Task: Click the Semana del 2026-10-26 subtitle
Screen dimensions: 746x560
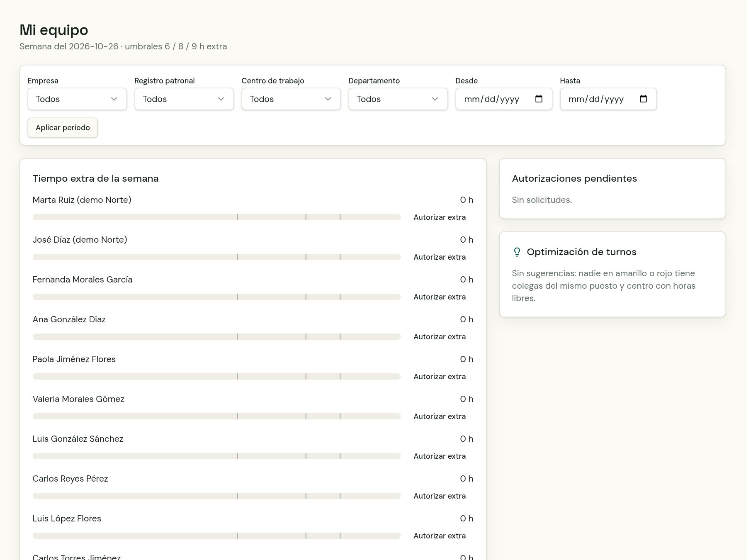Action: (x=123, y=46)
